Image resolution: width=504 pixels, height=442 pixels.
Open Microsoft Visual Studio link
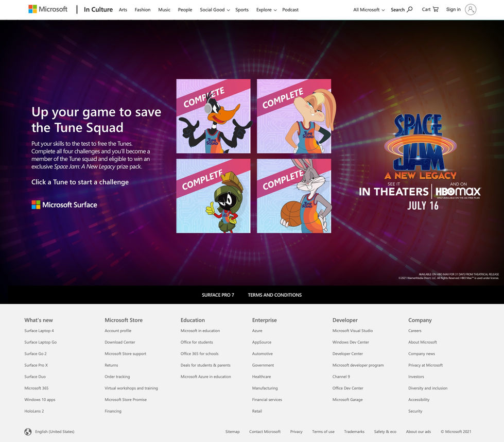click(353, 331)
